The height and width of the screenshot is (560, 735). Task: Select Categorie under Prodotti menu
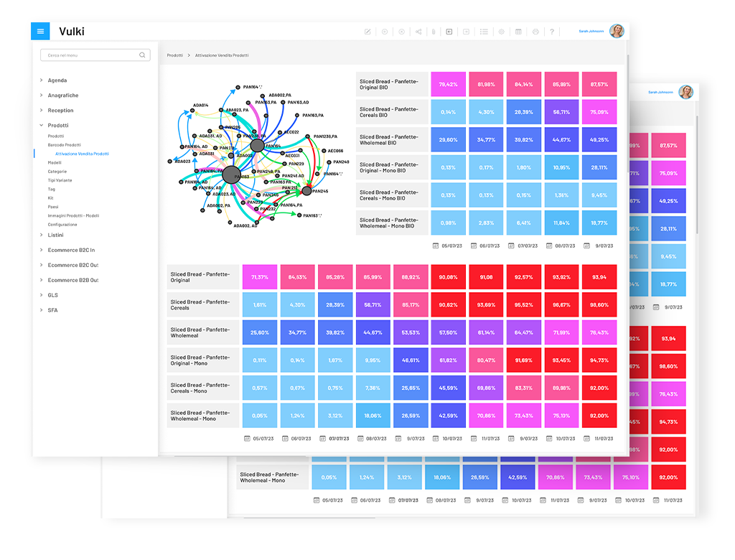tap(57, 172)
